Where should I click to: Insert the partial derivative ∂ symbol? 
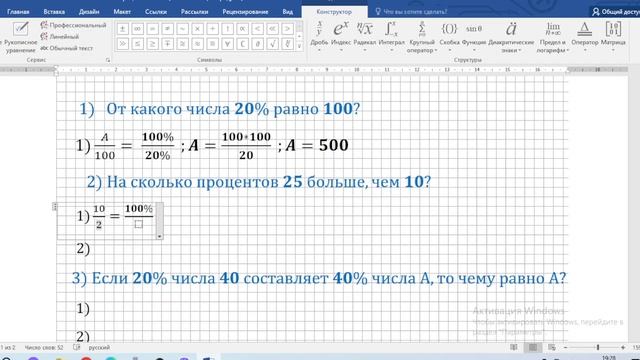coord(258,44)
